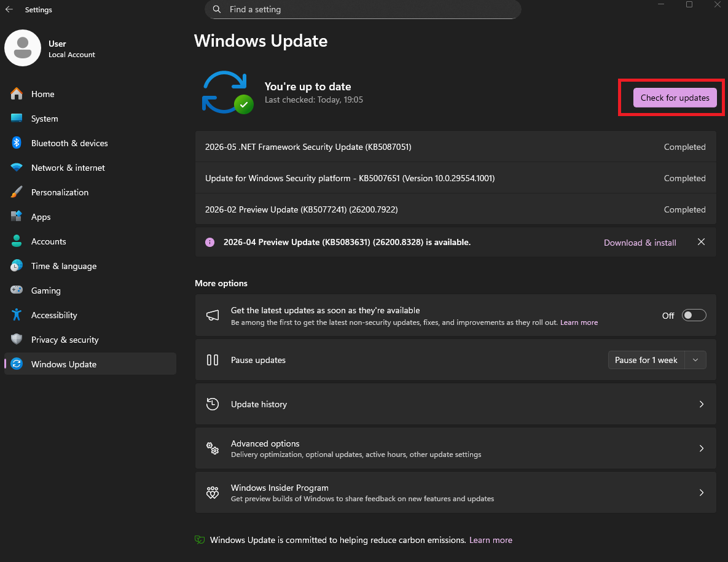
Task: Toggle get latest updates switch on
Action: pos(694,315)
